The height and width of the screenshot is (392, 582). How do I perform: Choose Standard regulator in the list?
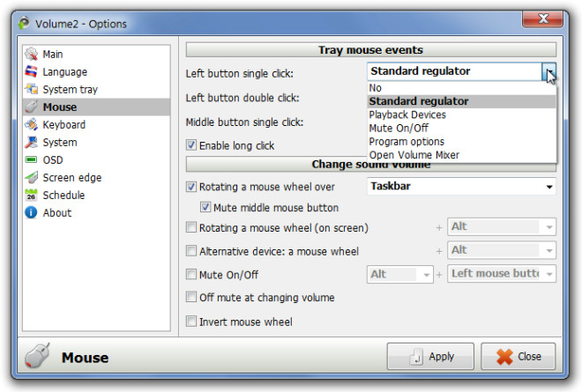462,101
